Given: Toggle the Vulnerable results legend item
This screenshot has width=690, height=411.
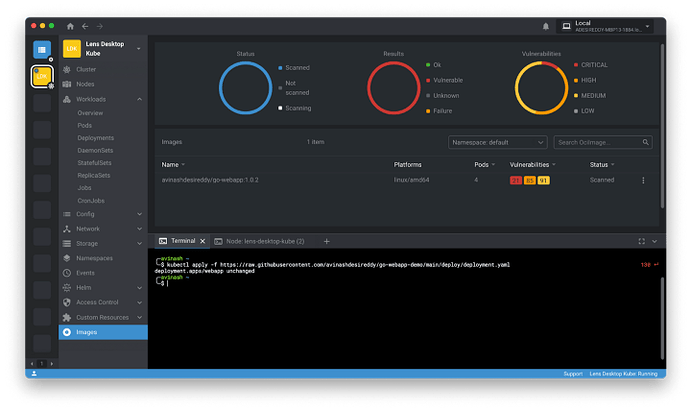Looking at the screenshot, I should pyautogui.click(x=447, y=80).
